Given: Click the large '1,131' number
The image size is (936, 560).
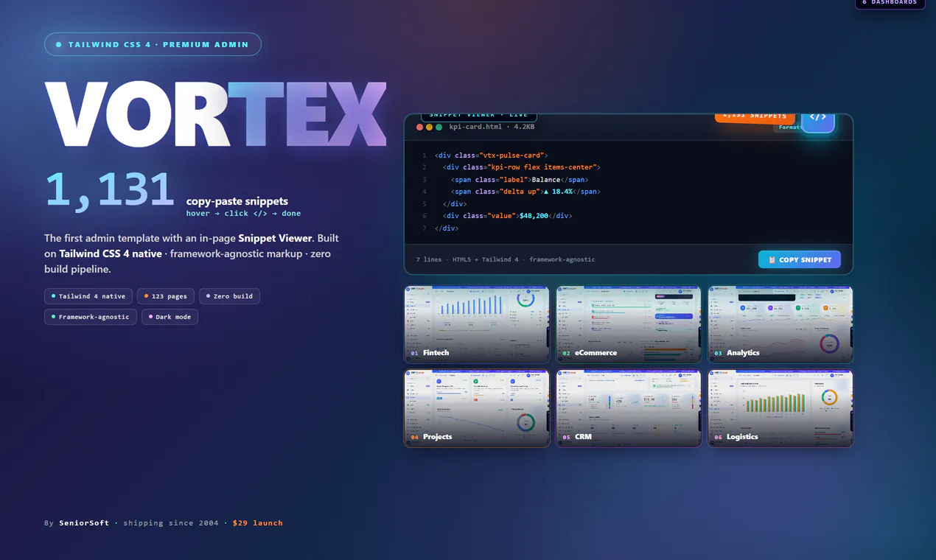Looking at the screenshot, I should (110, 189).
